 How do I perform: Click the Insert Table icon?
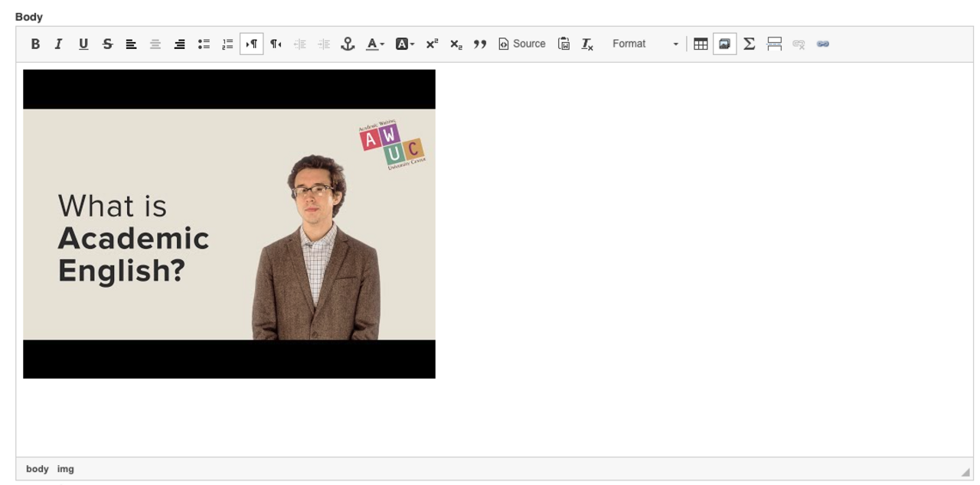coord(701,44)
